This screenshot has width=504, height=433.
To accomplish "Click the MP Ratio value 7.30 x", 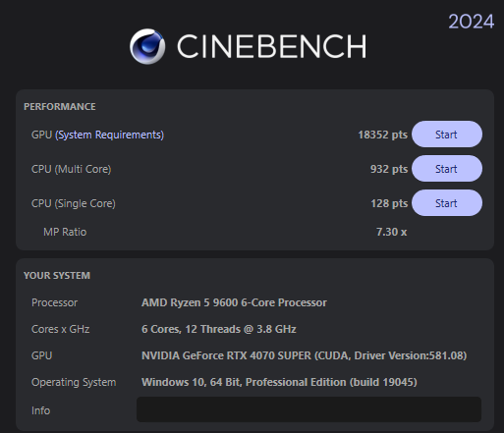I will tap(391, 232).
